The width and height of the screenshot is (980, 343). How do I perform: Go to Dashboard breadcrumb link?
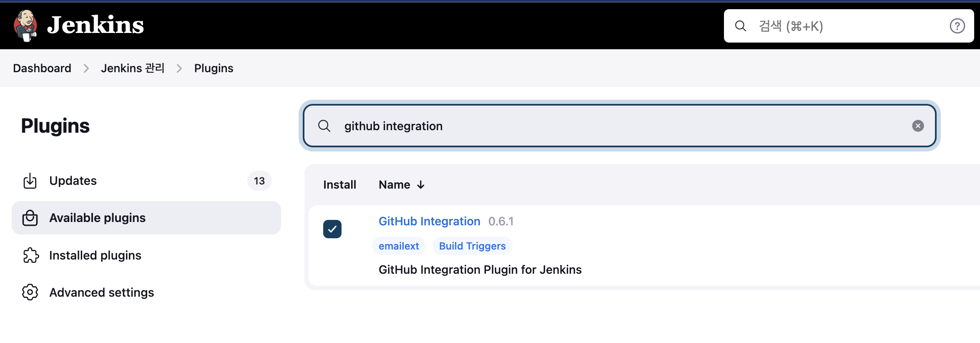42,68
